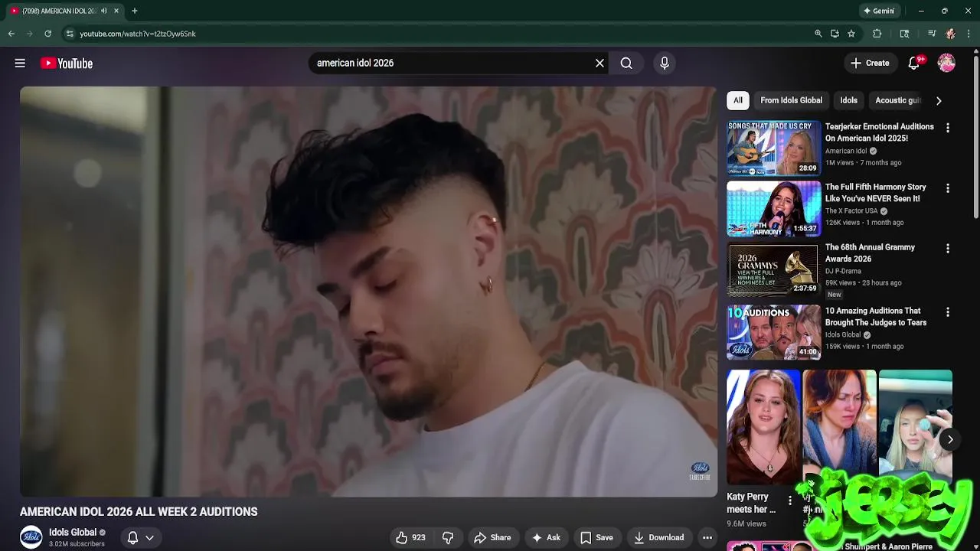Select the American Idol 2026 browser tab

pos(60,11)
